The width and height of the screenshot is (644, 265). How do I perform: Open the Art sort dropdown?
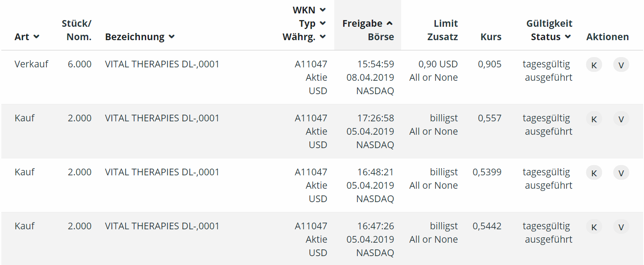tap(37, 37)
